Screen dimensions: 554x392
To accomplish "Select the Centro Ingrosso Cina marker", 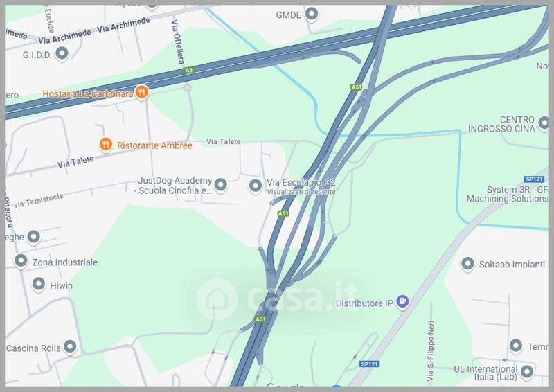I will [x=544, y=123].
